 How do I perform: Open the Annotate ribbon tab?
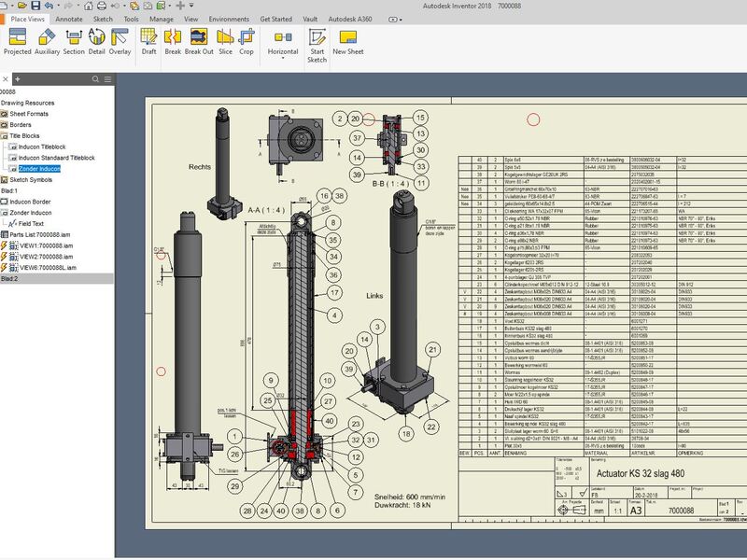(x=69, y=19)
